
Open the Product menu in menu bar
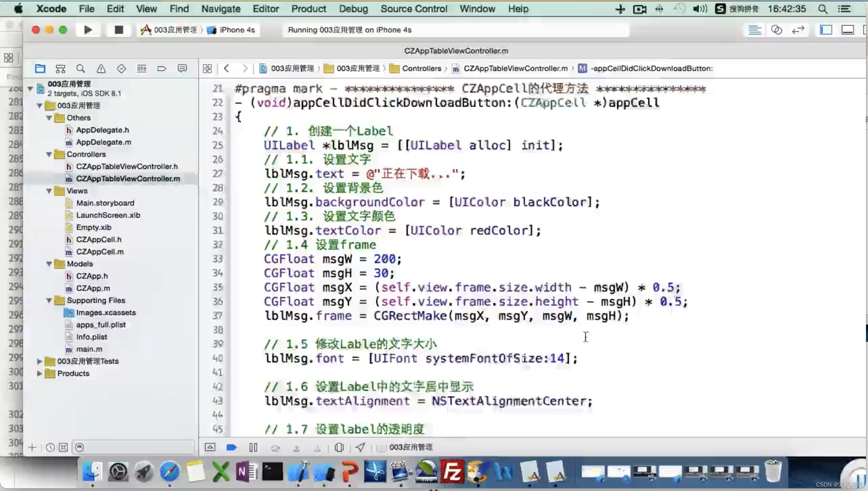[307, 8]
